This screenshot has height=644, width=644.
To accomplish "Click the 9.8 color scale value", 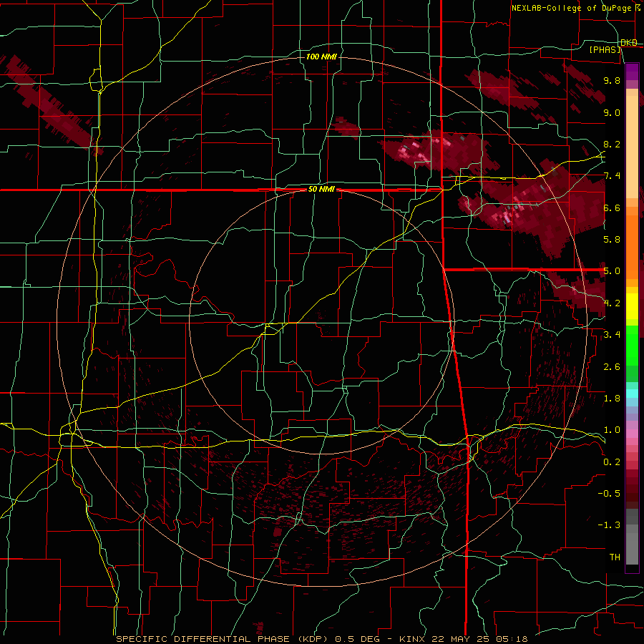I will coord(612,81).
